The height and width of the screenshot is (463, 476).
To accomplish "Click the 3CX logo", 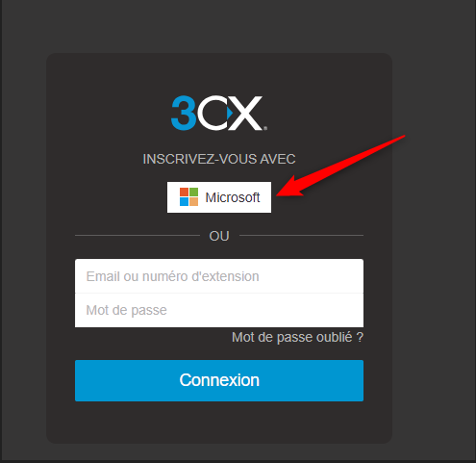I will pos(219,113).
